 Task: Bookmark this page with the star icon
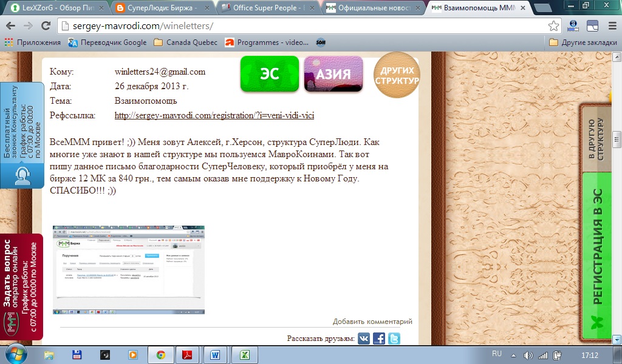point(553,26)
